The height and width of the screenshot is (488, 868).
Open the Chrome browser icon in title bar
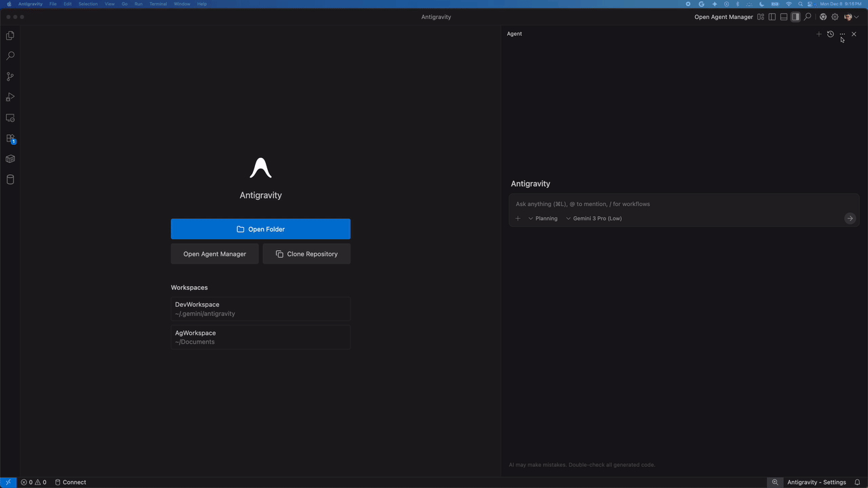point(823,17)
